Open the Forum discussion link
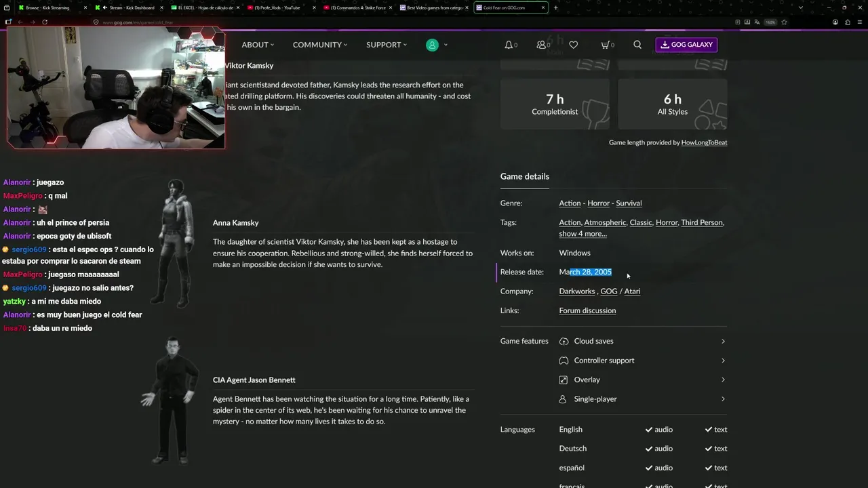Image resolution: width=868 pixels, height=488 pixels. click(587, 310)
